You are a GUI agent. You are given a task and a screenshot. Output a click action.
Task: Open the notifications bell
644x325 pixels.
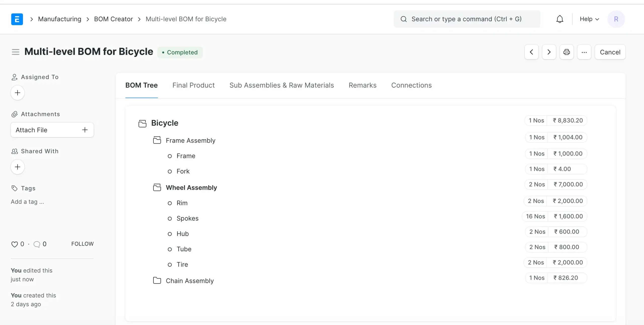point(559,19)
